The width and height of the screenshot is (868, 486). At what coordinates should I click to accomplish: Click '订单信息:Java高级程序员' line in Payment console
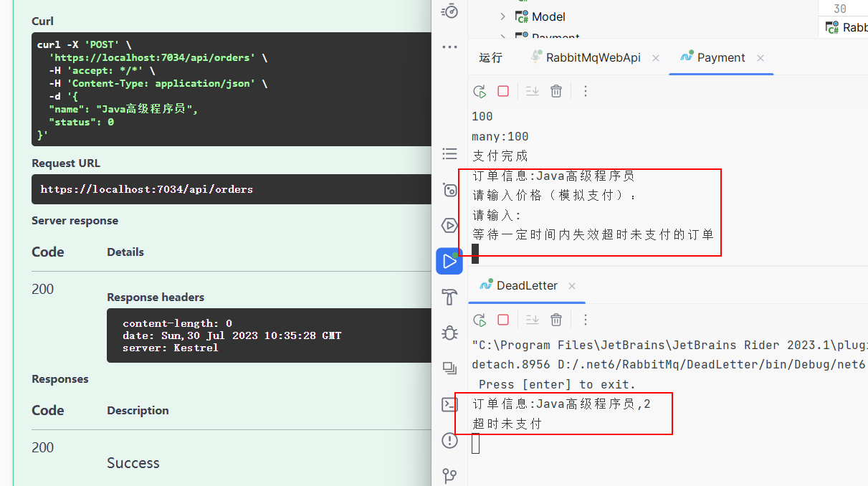coord(553,176)
